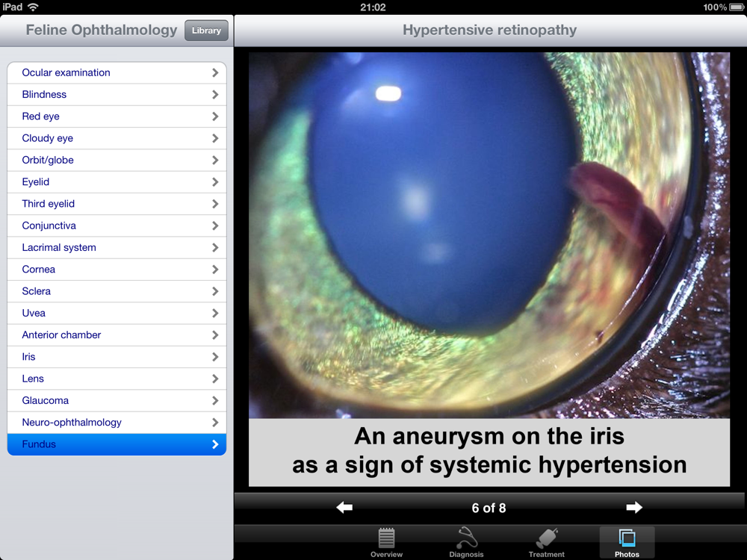Expand the Fundus row chevron
Image resolution: width=747 pixels, height=560 pixels.
tap(215, 444)
